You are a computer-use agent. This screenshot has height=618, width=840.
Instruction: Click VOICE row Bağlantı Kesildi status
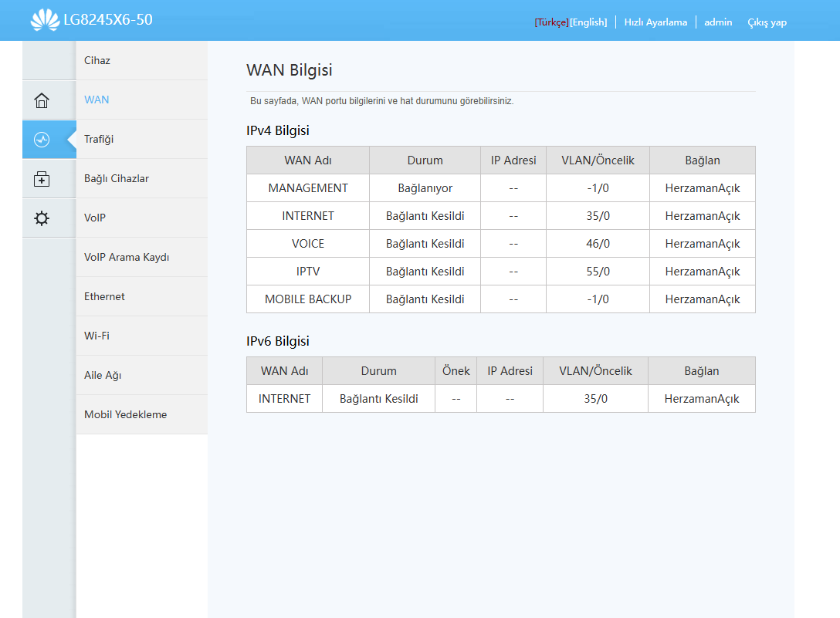tap(425, 244)
